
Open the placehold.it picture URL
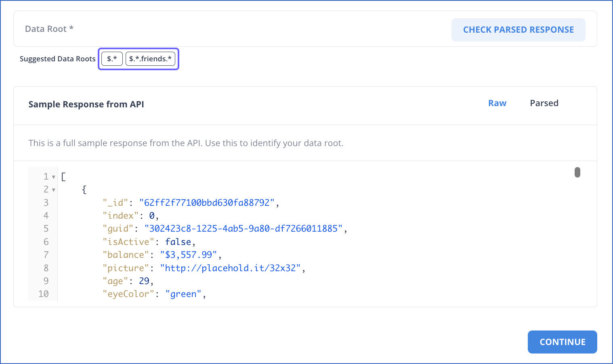[231, 268]
